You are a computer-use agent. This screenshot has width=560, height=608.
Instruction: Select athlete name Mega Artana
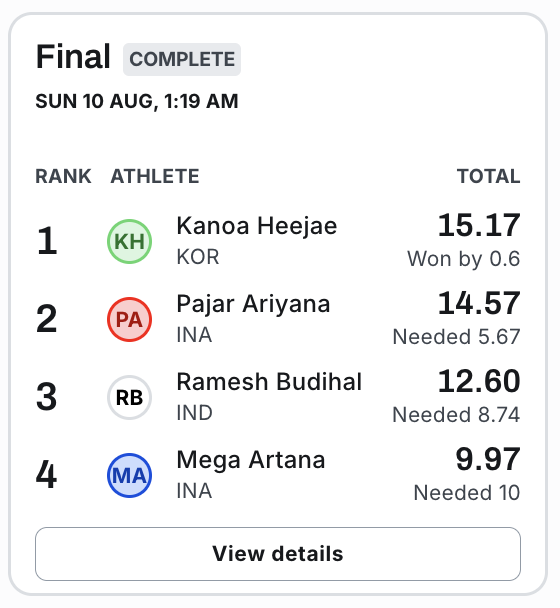[x=251, y=460]
